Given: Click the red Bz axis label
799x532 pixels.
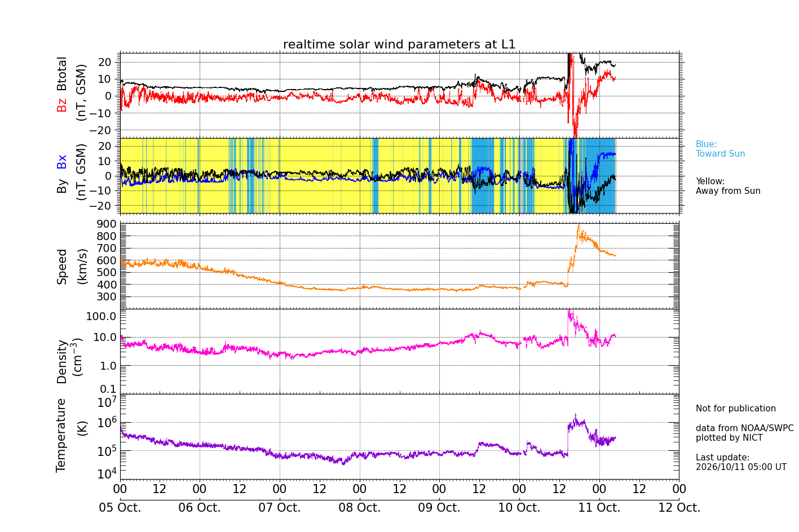Looking at the screenshot, I should (62, 105).
